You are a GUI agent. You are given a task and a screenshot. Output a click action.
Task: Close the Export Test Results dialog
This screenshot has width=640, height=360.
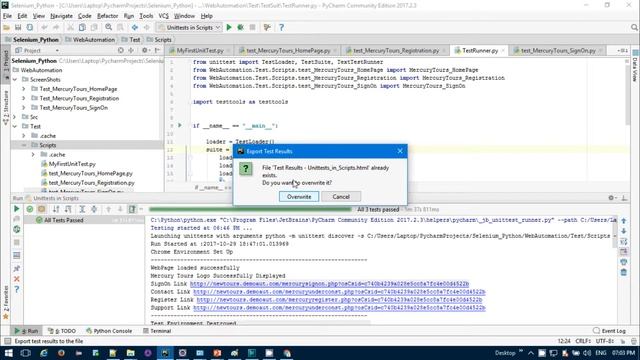(x=400, y=151)
